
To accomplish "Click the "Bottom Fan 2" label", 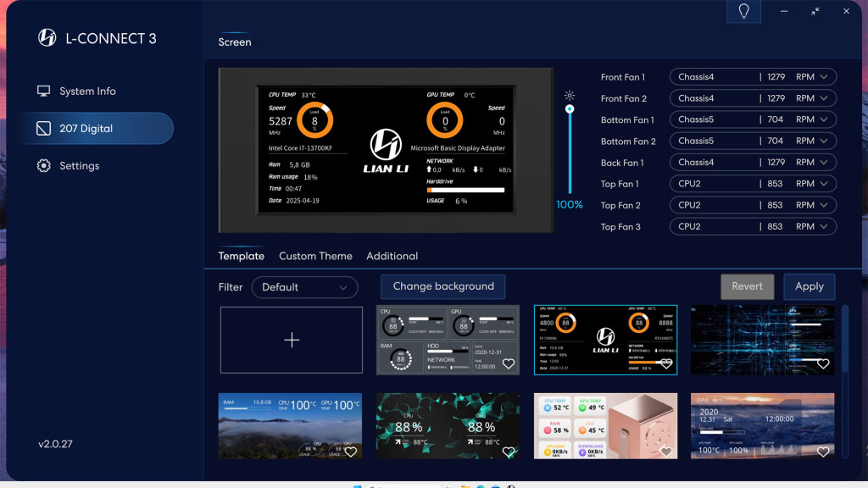I will 628,141.
